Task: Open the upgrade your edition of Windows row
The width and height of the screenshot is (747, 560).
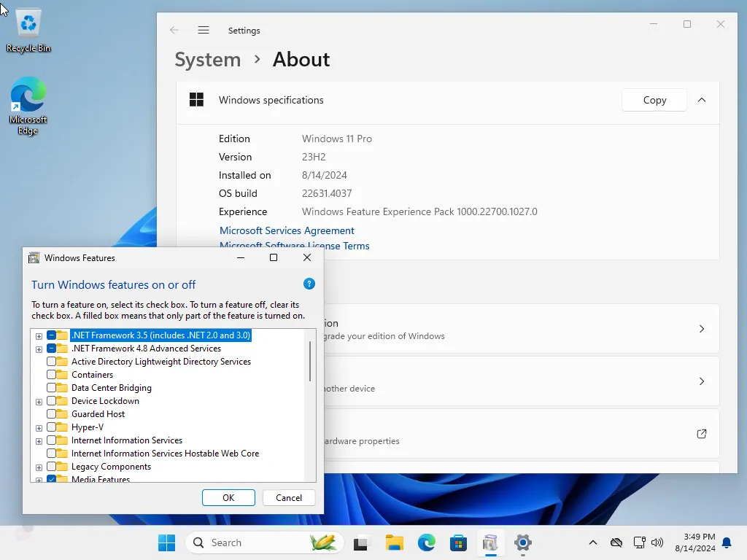Action: click(x=521, y=329)
